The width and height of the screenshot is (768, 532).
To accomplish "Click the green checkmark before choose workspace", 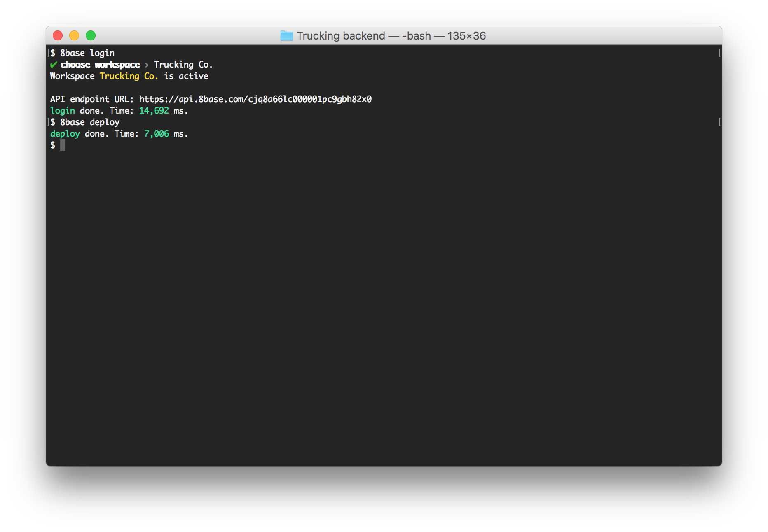I will coord(54,65).
